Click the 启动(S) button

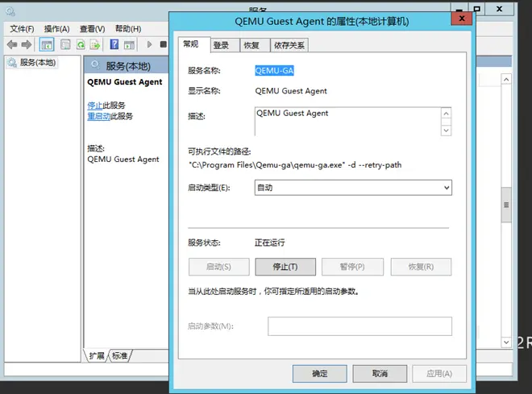point(218,267)
